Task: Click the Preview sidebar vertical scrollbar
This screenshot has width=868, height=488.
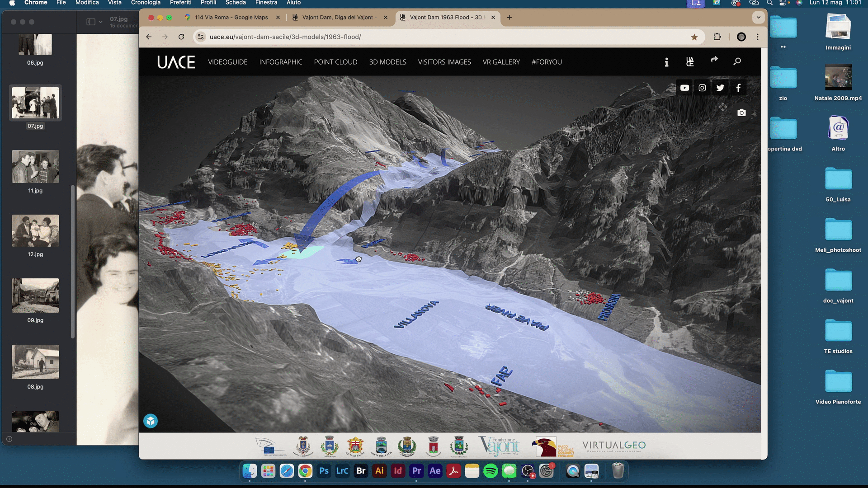Action: (x=73, y=262)
